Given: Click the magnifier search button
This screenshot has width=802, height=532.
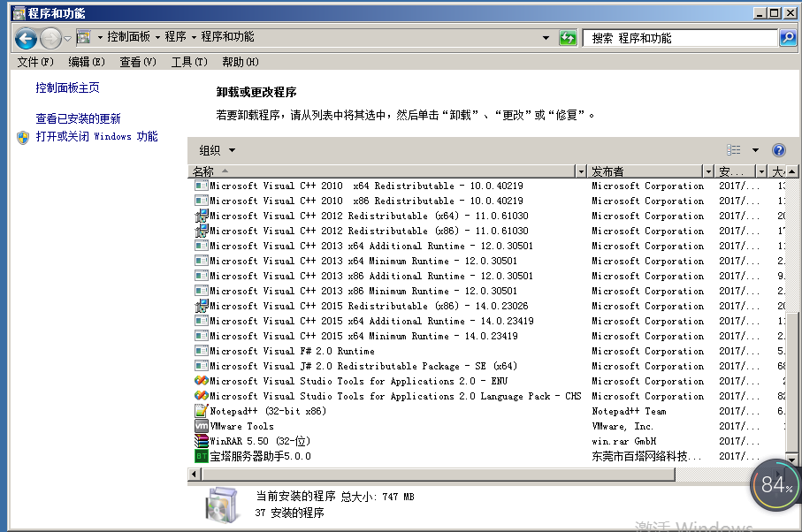Looking at the screenshot, I should tap(788, 38).
